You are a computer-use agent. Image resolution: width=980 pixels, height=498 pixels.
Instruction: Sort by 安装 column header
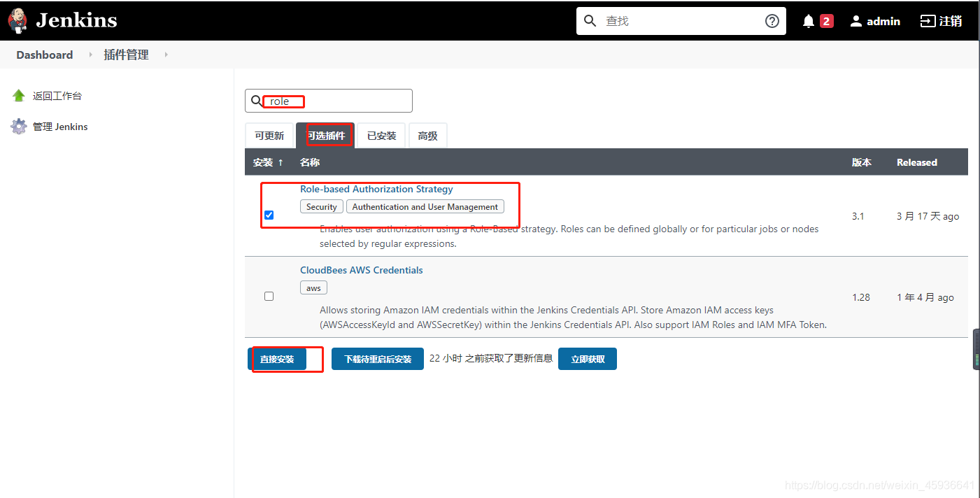[x=268, y=162]
